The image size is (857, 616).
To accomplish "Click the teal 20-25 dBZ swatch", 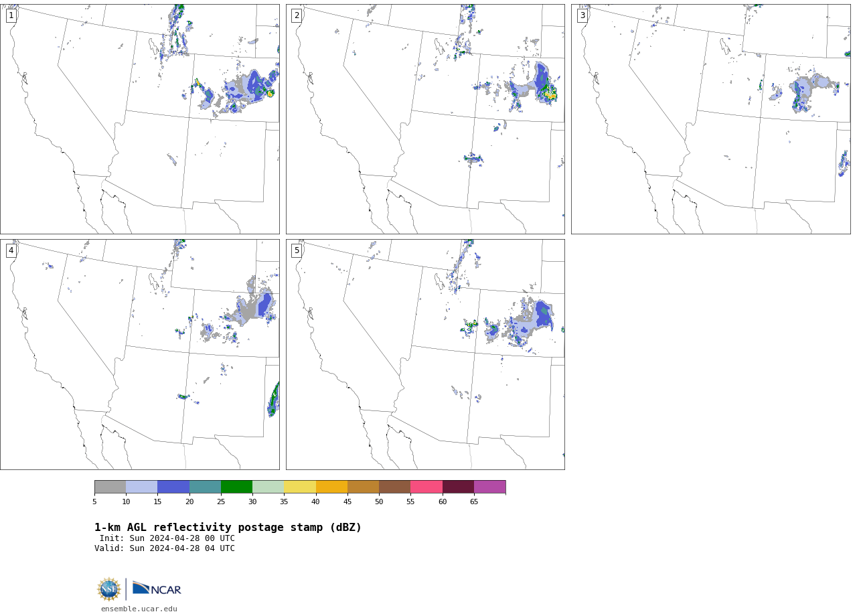I will (x=205, y=487).
